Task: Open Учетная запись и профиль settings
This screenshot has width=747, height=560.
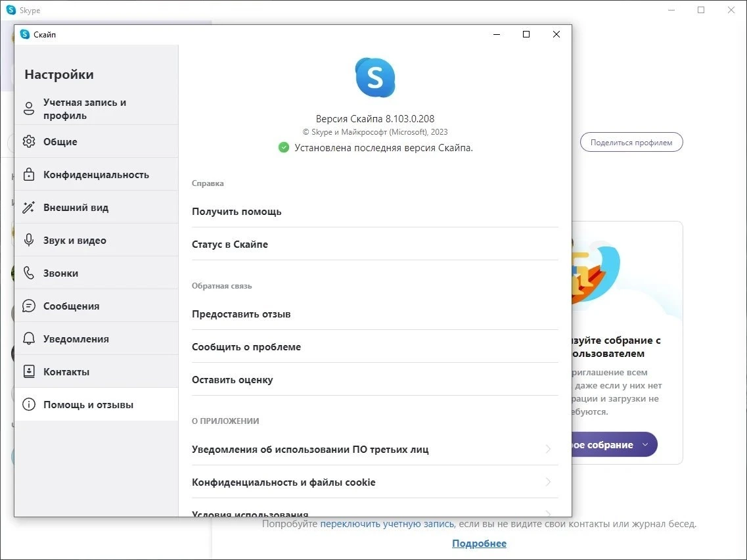Action: 96,108
